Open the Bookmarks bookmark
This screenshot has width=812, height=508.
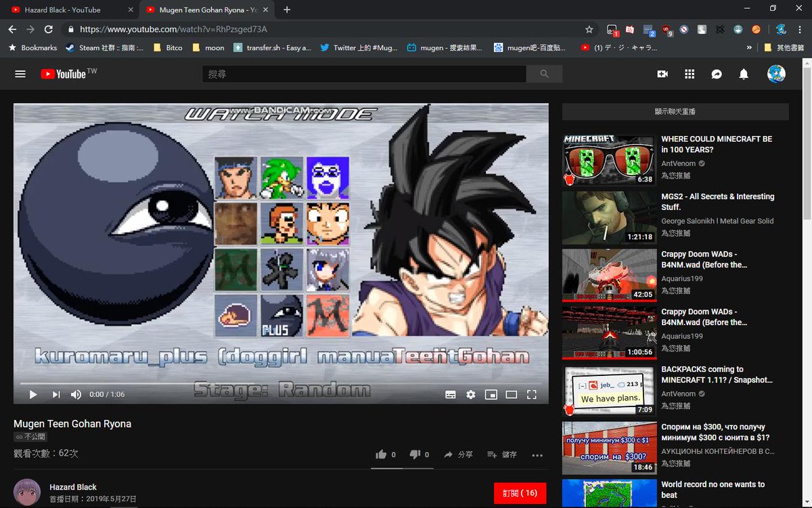[32, 47]
